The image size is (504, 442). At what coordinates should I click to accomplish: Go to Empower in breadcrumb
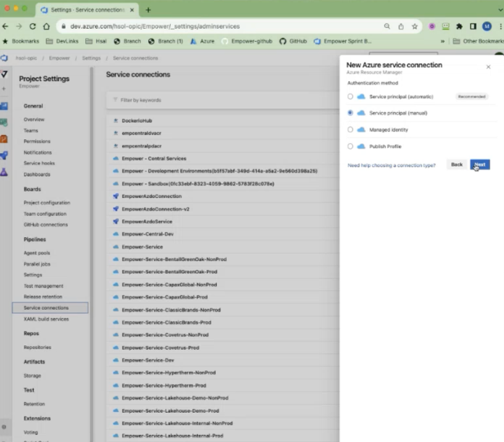point(59,58)
